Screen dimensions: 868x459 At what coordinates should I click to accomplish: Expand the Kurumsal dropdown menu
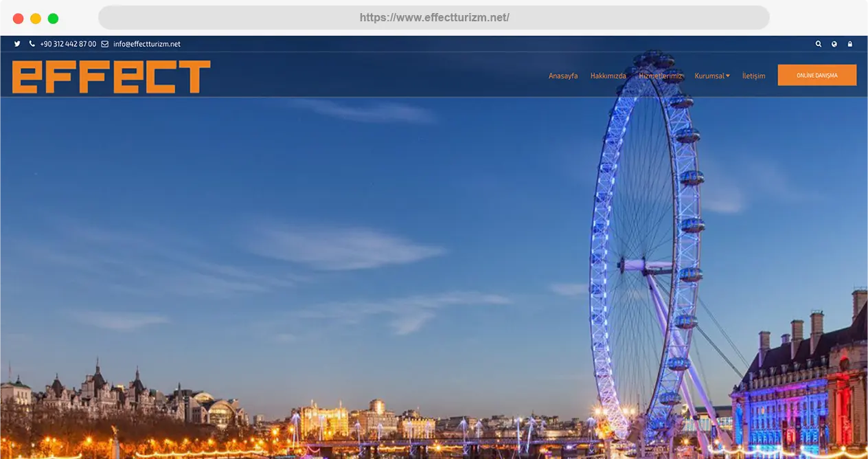(712, 76)
